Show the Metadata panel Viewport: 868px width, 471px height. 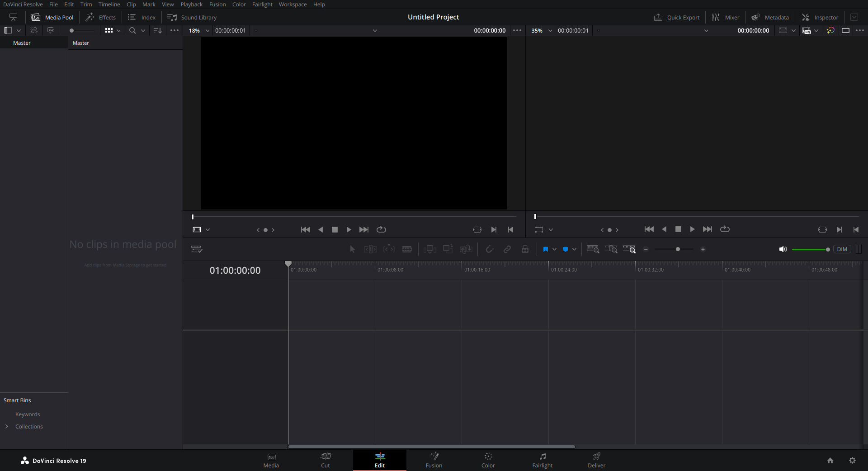(770, 17)
